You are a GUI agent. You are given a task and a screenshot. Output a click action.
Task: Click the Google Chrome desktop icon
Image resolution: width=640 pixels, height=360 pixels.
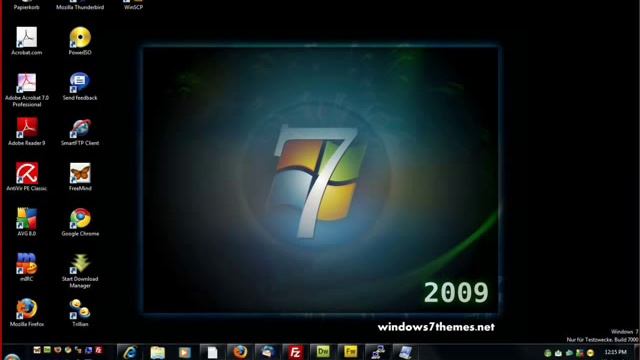pos(80,219)
